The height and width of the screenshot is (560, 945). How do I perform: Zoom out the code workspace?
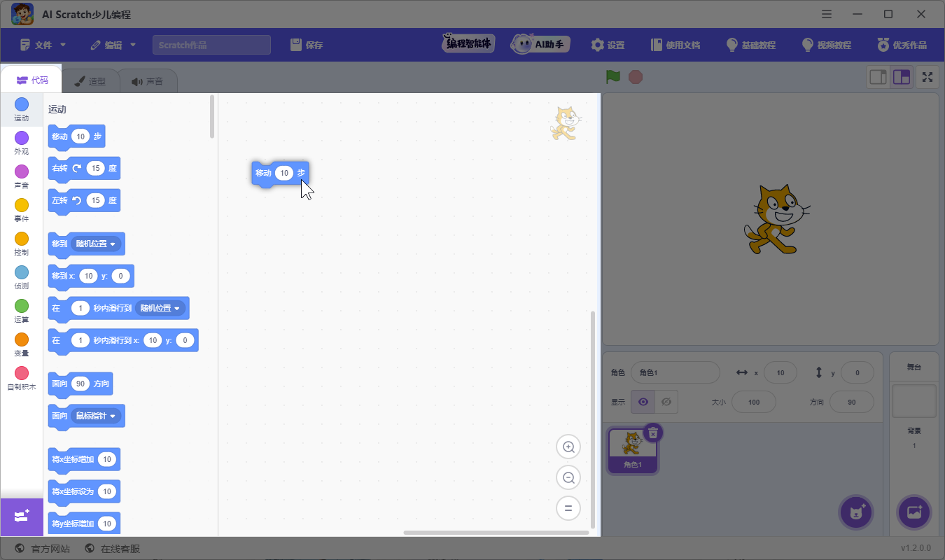(x=568, y=477)
